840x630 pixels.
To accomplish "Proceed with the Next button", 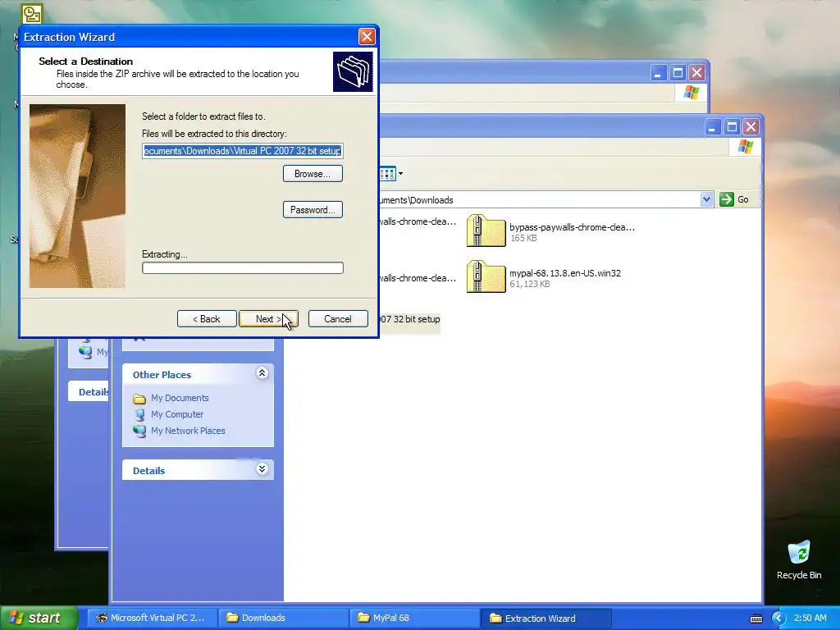I will [x=268, y=319].
